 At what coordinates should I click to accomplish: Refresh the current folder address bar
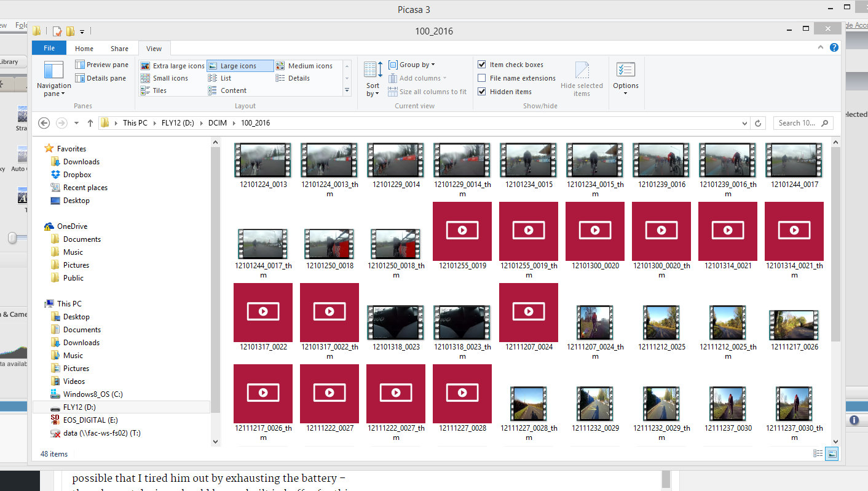(x=758, y=123)
